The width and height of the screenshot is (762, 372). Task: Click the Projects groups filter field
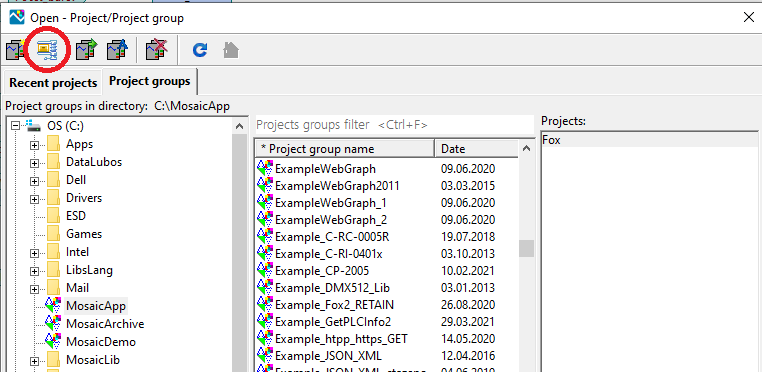click(x=395, y=125)
